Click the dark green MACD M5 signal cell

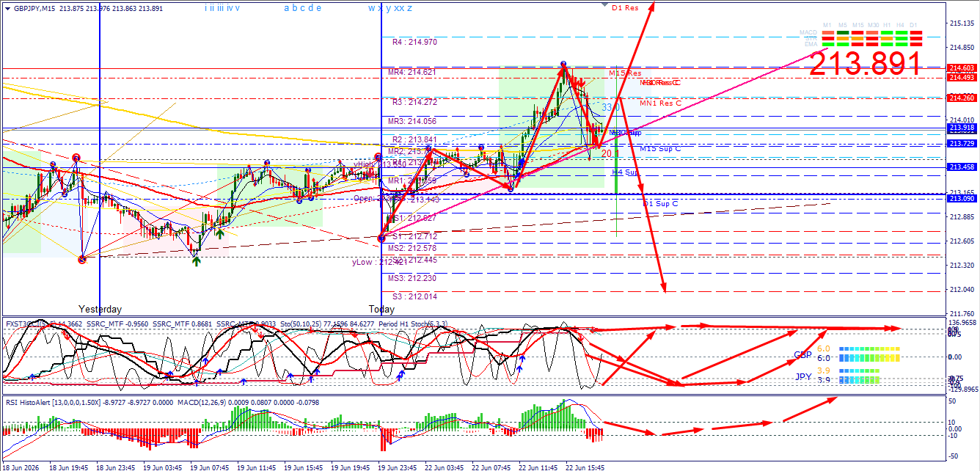point(842,32)
